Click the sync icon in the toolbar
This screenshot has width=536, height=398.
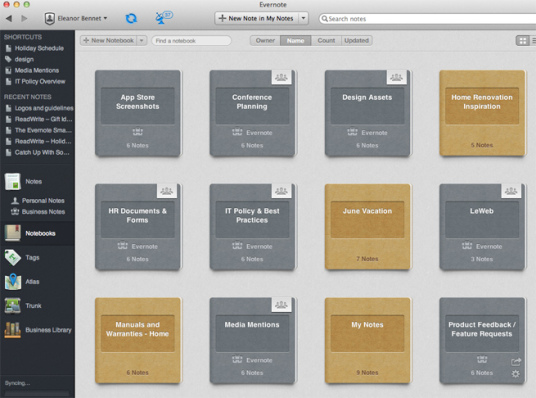pyautogui.click(x=131, y=18)
